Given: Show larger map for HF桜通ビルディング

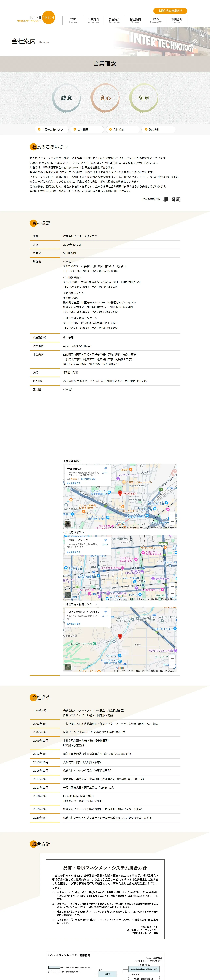Looking at the screenshot, I should click(x=74, y=552).
